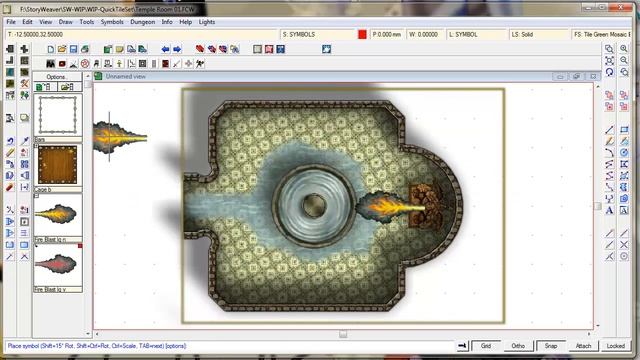640x360 pixels.
Task: Click the symbol catalog scroll-up arrow
Action: click(x=87, y=76)
